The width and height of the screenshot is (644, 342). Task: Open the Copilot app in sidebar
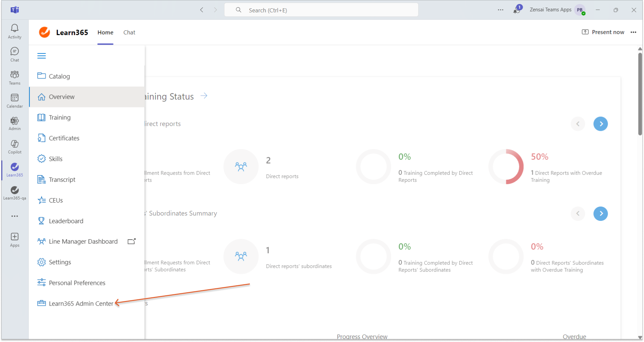(15, 147)
